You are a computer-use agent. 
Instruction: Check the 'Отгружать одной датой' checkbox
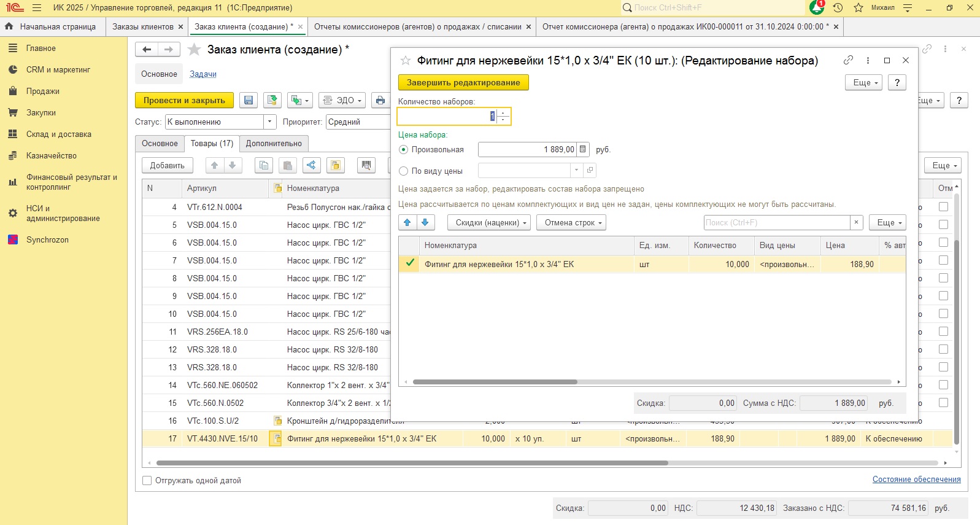pos(147,481)
